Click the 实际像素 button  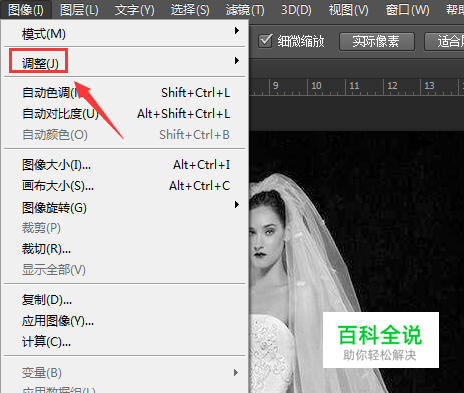tap(376, 42)
